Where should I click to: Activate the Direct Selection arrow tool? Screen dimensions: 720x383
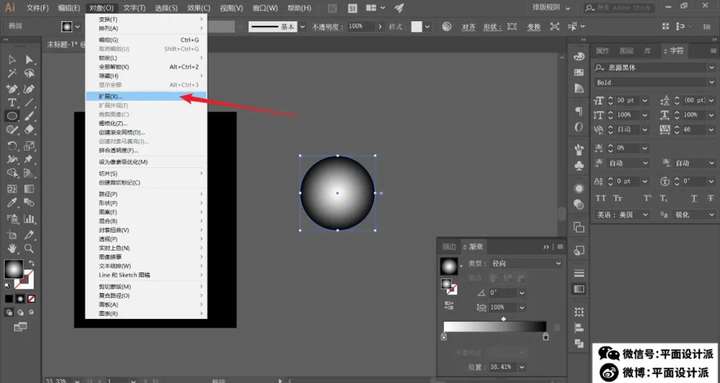tap(29, 60)
